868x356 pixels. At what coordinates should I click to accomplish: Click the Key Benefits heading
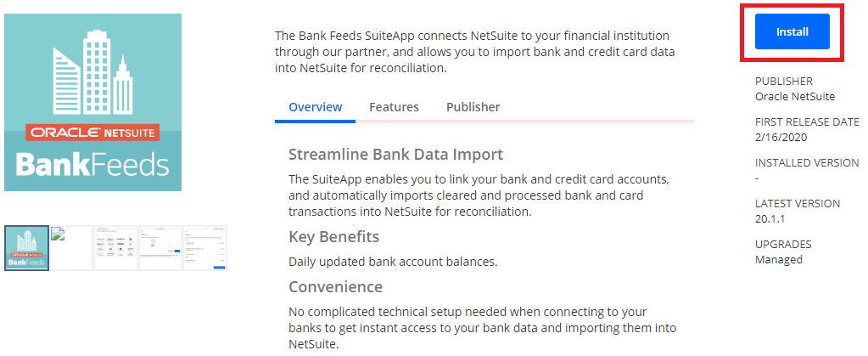point(333,237)
